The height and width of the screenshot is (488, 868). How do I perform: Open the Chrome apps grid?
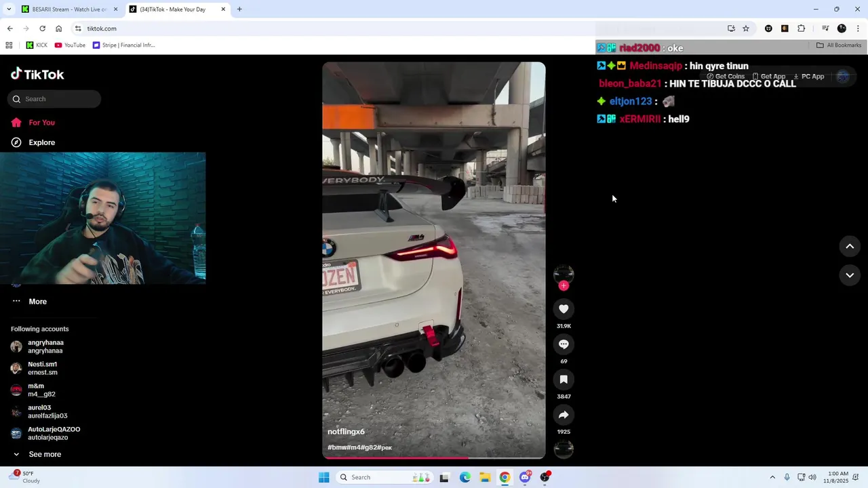[9, 45]
